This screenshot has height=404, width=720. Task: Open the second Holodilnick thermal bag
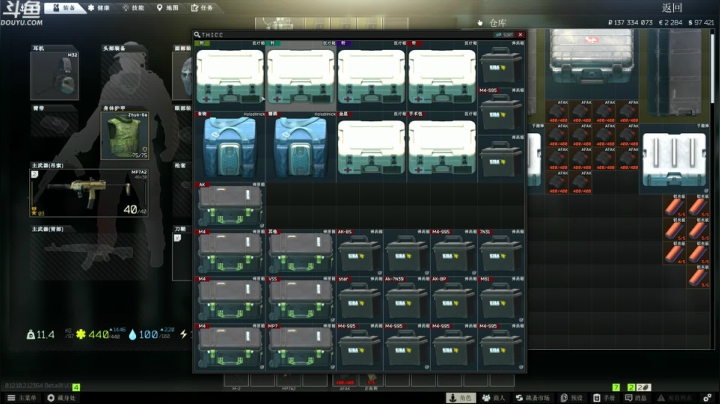301,147
